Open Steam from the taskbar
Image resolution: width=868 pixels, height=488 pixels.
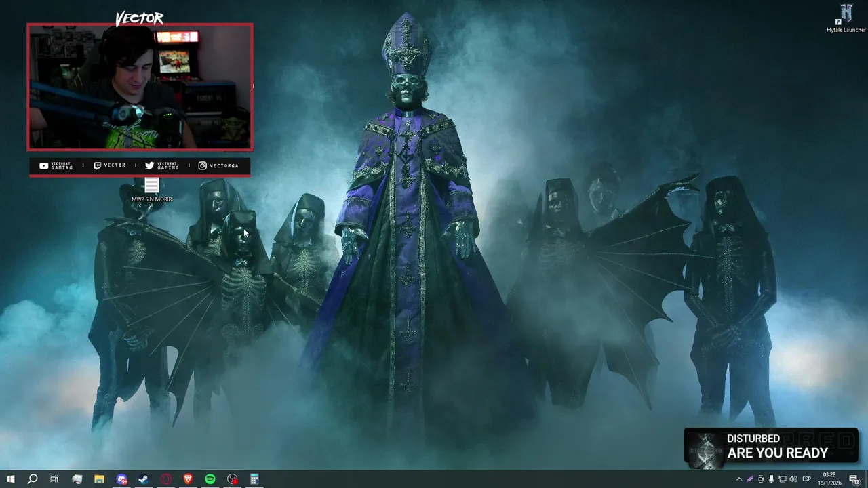pos(144,479)
